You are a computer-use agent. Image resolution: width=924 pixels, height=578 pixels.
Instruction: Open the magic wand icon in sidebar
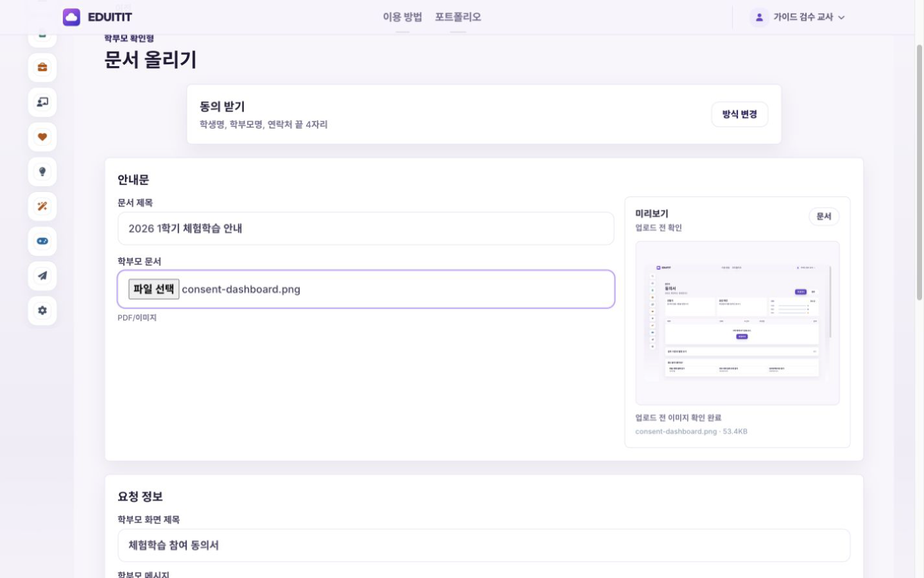click(42, 206)
